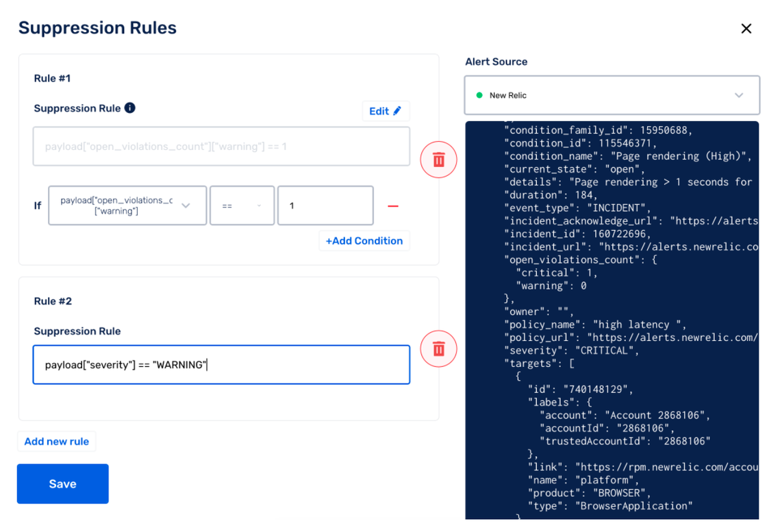
Task: Click the disabled Rule #1 expression field
Action: point(221,147)
